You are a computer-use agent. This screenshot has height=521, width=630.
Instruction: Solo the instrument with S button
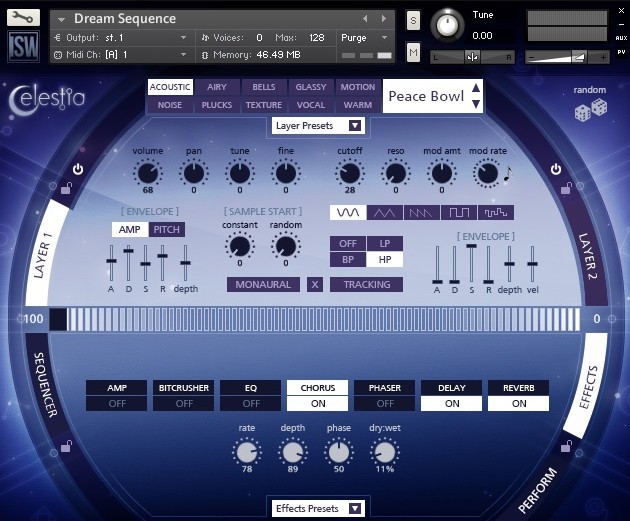coord(413,20)
